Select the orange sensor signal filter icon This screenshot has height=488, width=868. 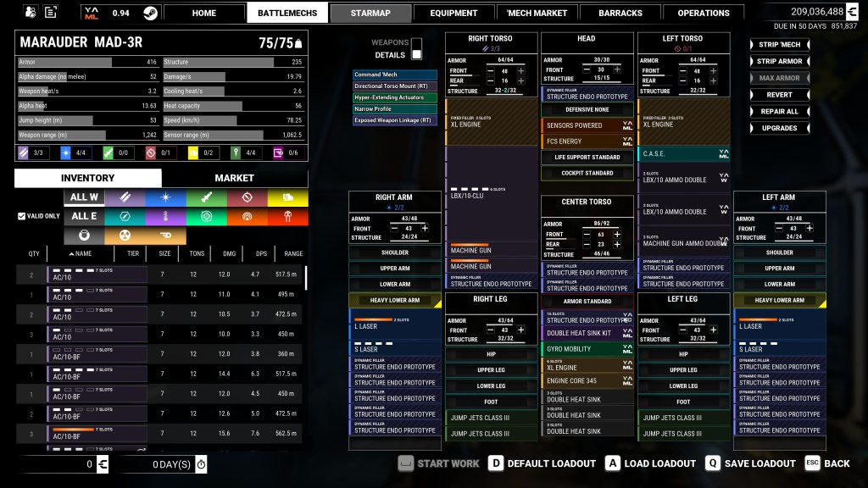pos(247,217)
